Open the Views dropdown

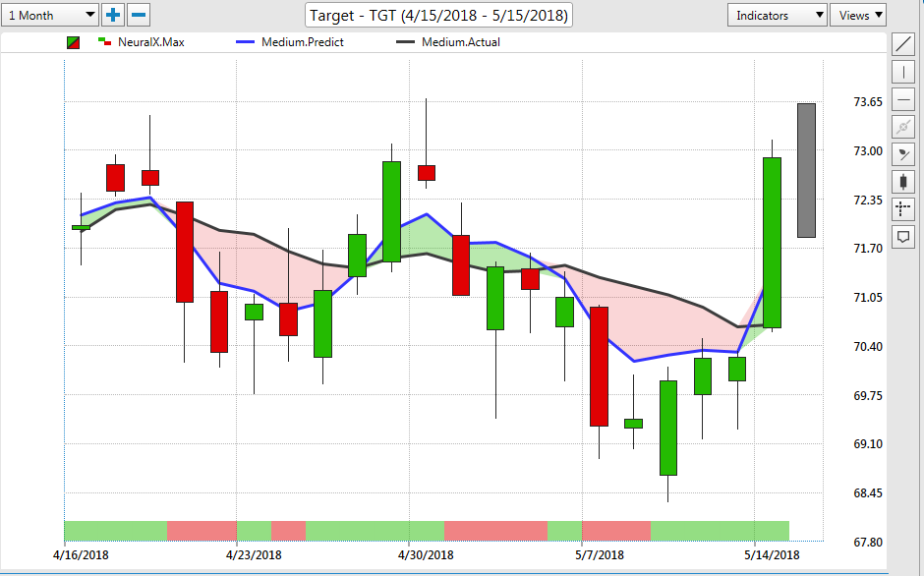(858, 15)
